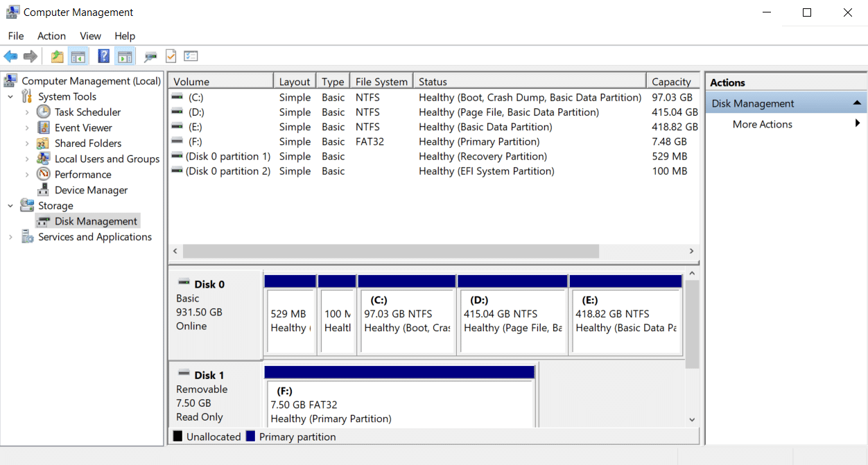Screen dimensions: 868x465
Task: Select the (Disk 0 partition 2) volume row
Action: point(434,170)
